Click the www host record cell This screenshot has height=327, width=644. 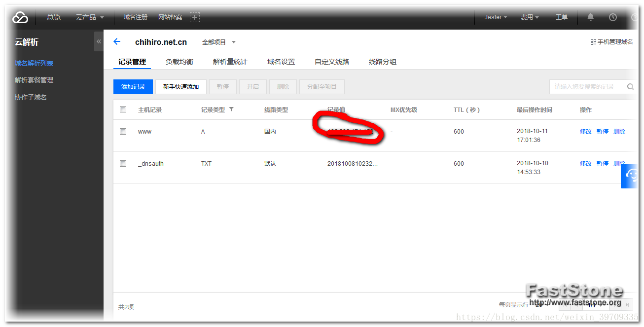(x=144, y=132)
